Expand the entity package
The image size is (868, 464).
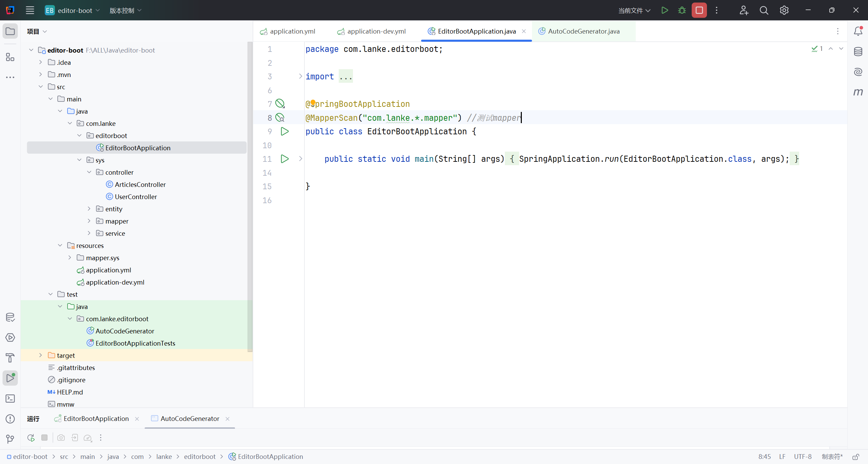89,209
